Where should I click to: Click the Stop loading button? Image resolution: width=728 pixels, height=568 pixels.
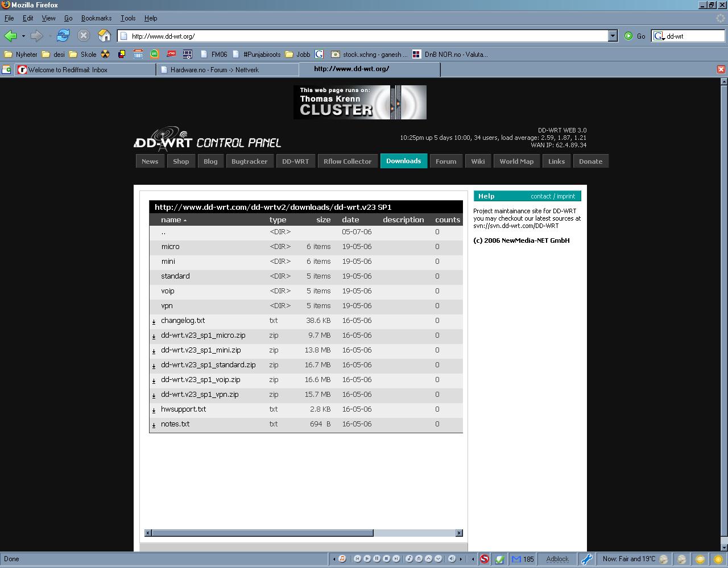pyautogui.click(x=84, y=35)
